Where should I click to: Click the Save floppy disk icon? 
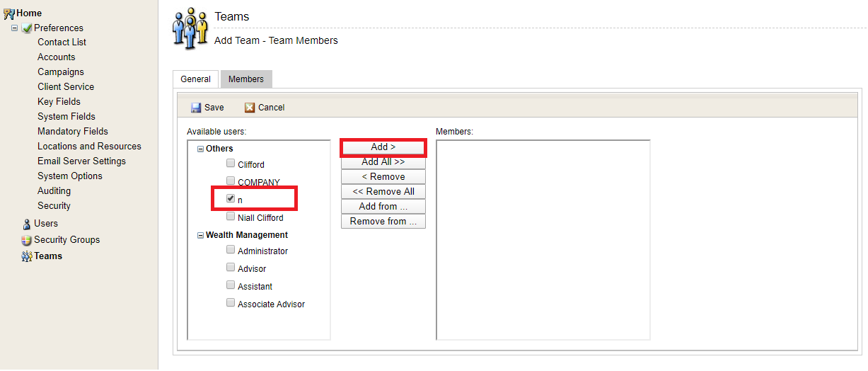196,108
